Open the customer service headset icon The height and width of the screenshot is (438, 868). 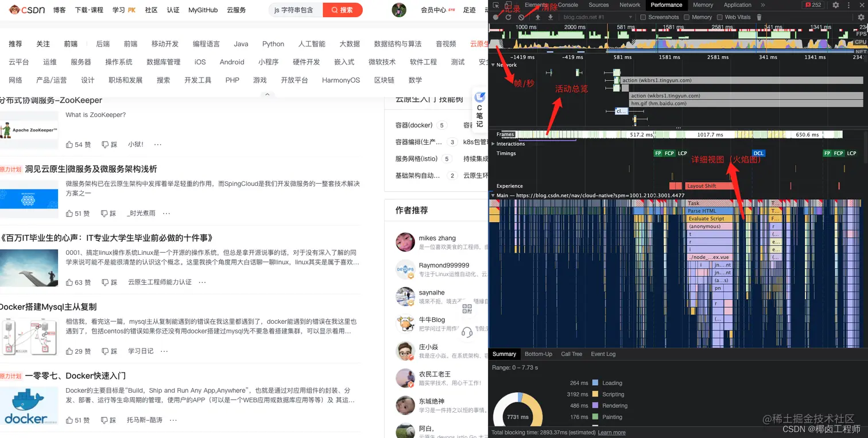point(467,332)
